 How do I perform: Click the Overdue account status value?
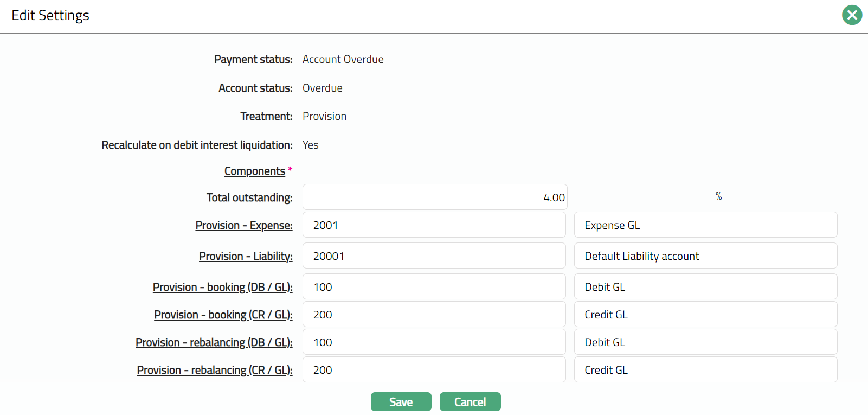click(323, 88)
